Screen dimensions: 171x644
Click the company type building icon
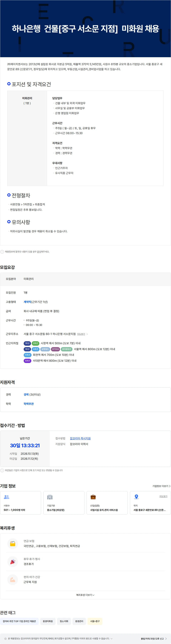50,497
